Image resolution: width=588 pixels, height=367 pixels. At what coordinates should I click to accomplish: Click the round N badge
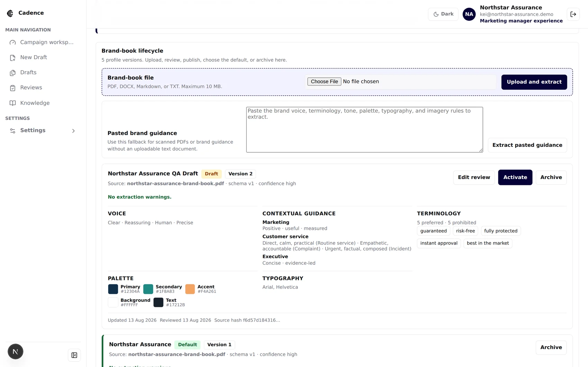16,352
